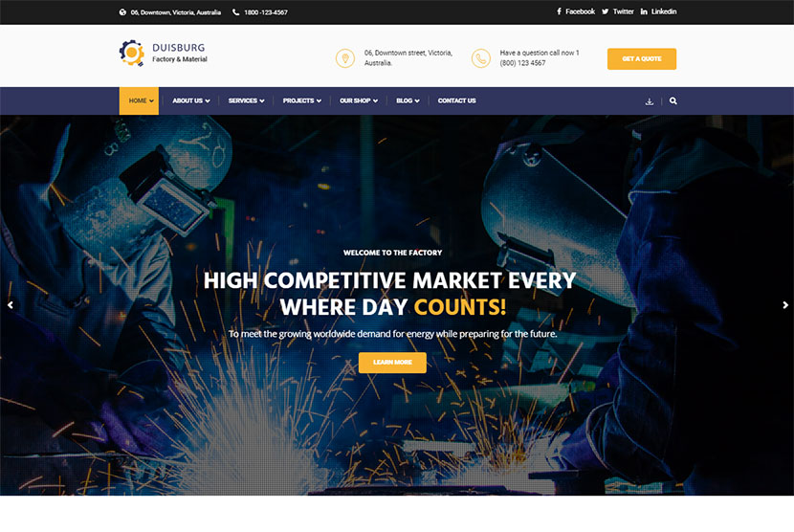Open the LinkedIn icon link
This screenshot has height=532, width=794.
(x=644, y=11)
